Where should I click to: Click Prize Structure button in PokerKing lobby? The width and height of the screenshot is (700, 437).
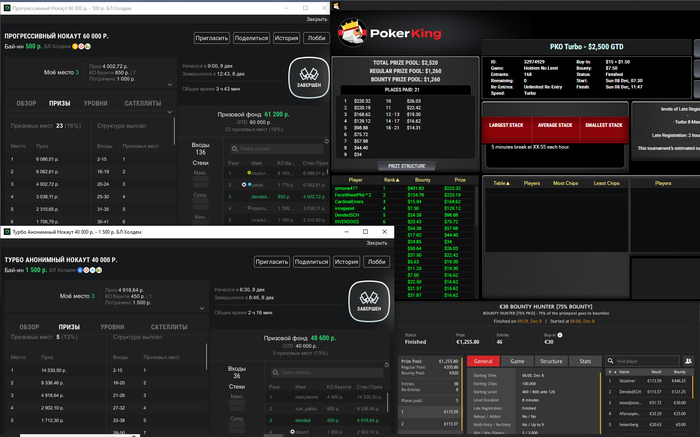coord(406,166)
